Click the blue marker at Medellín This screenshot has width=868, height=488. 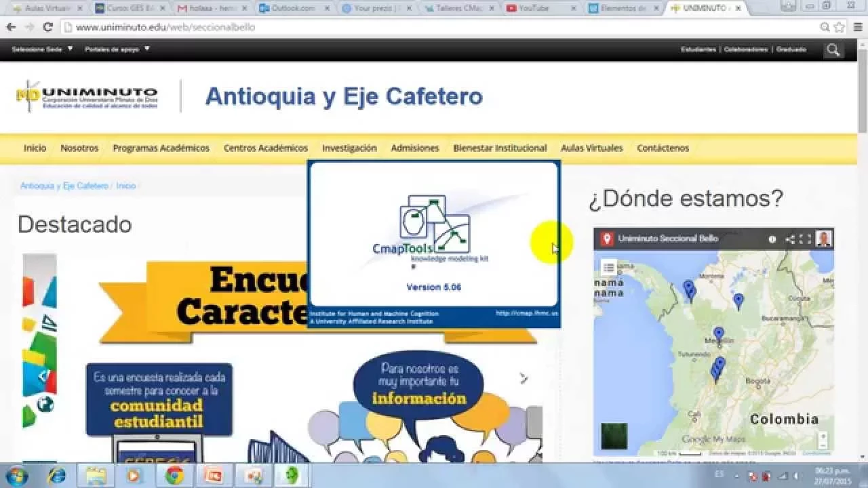(x=719, y=335)
